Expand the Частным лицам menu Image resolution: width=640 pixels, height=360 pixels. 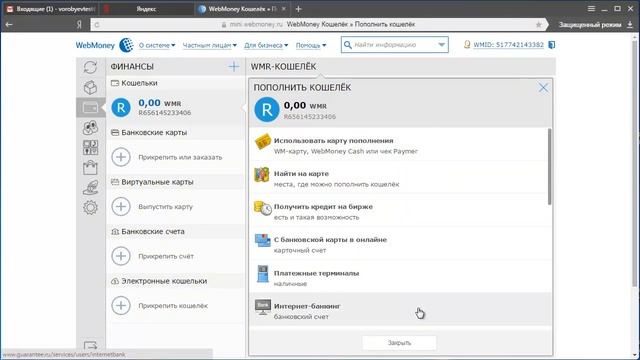(209, 45)
